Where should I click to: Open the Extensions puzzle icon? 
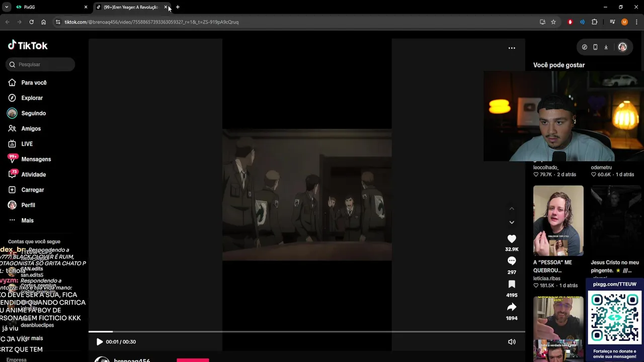[595, 22]
